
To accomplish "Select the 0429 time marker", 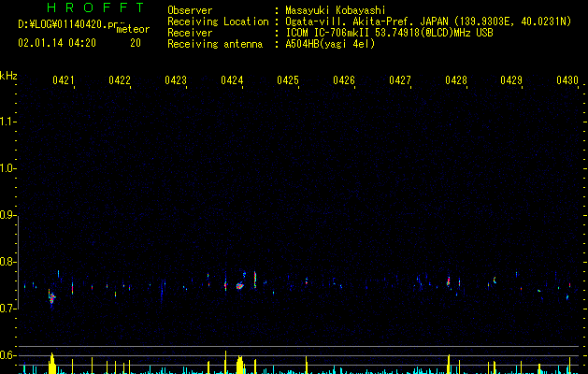I will pyautogui.click(x=511, y=80).
